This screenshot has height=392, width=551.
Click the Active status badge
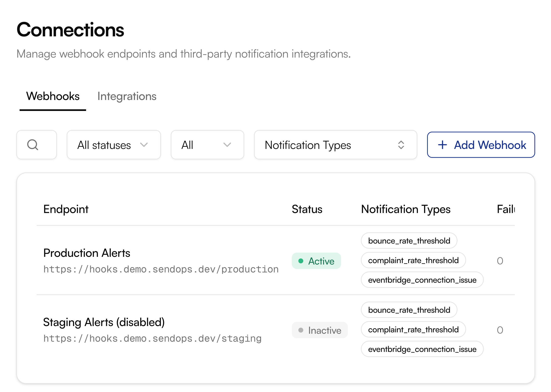pos(317,261)
